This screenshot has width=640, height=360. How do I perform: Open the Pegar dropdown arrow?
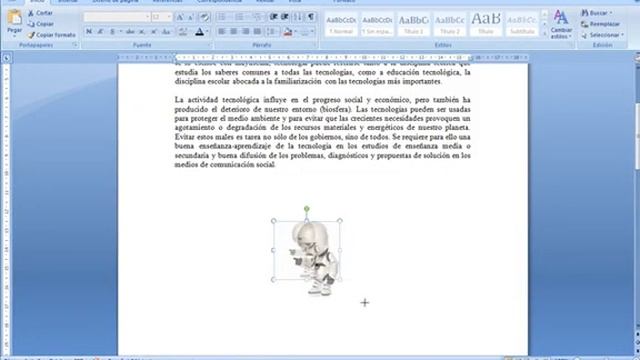(15, 36)
